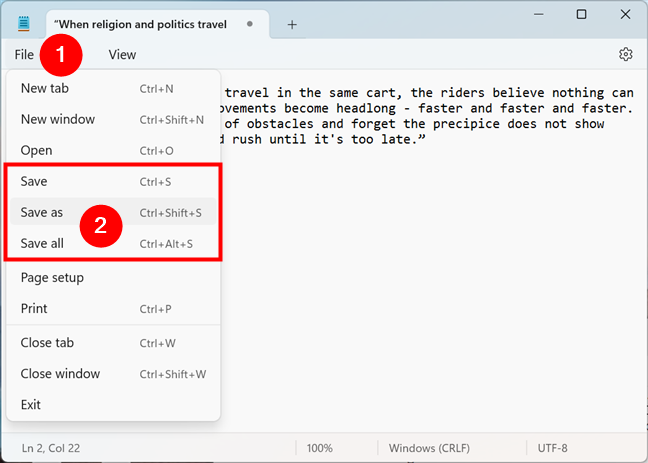
Task: Open the File menu
Action: [25, 54]
